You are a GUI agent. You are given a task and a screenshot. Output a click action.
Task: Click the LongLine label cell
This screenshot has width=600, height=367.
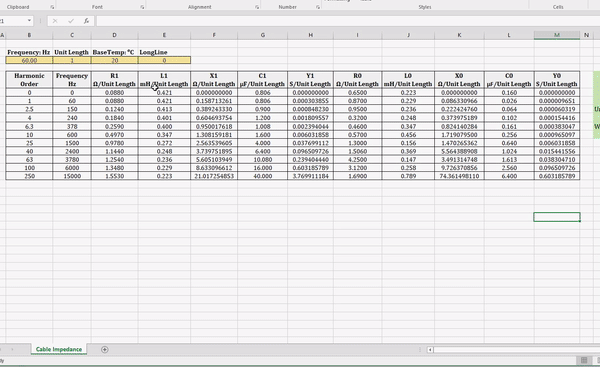click(x=164, y=52)
